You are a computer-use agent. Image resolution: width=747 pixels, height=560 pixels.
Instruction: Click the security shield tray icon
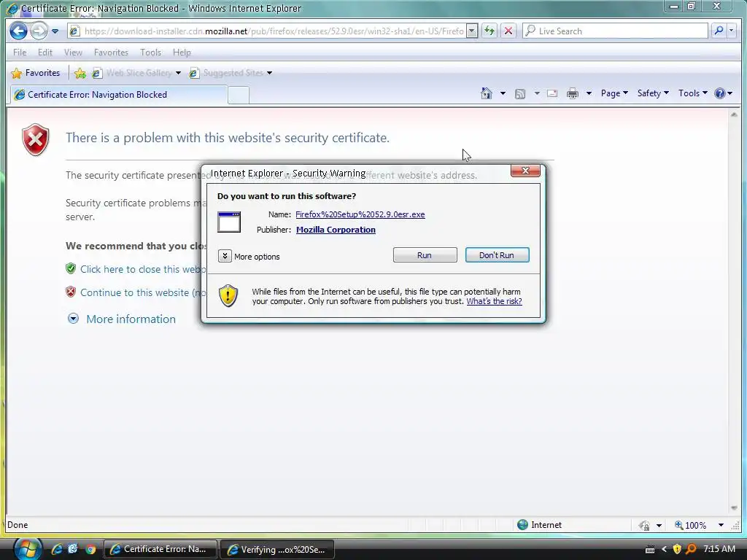pos(677,550)
